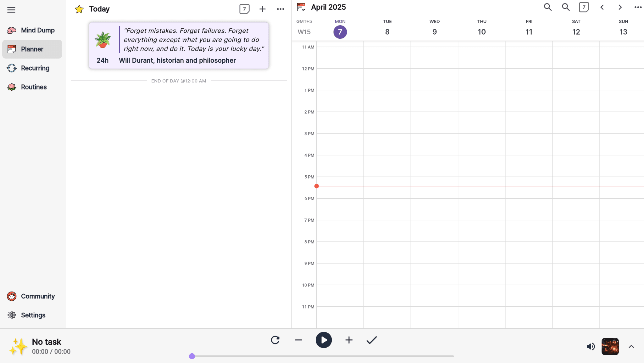
Task: Add a new task with the plus button
Action: (x=262, y=9)
